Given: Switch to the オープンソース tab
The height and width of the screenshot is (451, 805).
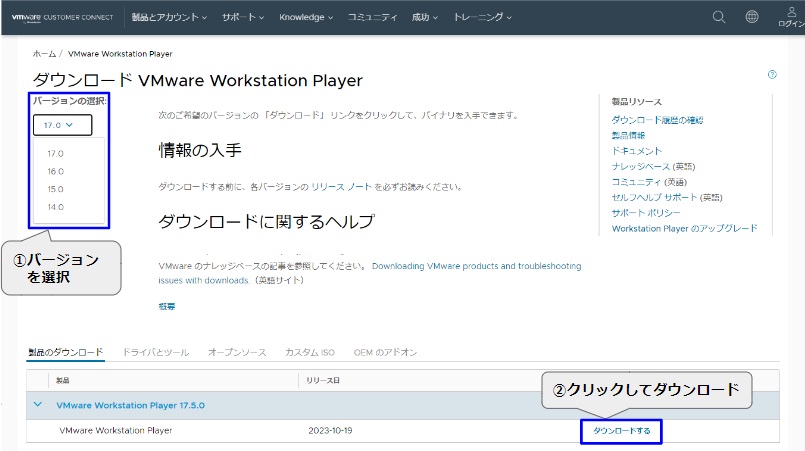Looking at the screenshot, I should (237, 352).
